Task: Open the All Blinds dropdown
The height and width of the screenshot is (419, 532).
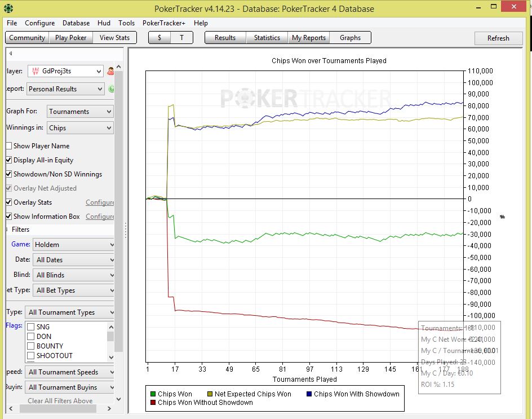Action: click(73, 275)
